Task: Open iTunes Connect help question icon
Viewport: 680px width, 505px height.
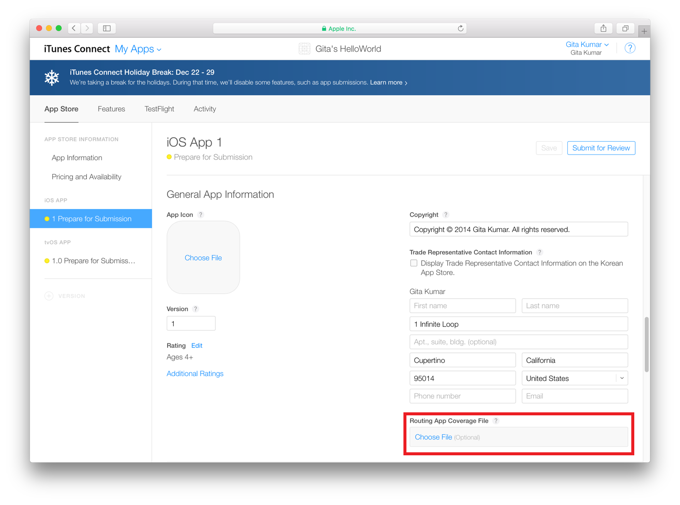Action: pyautogui.click(x=630, y=48)
